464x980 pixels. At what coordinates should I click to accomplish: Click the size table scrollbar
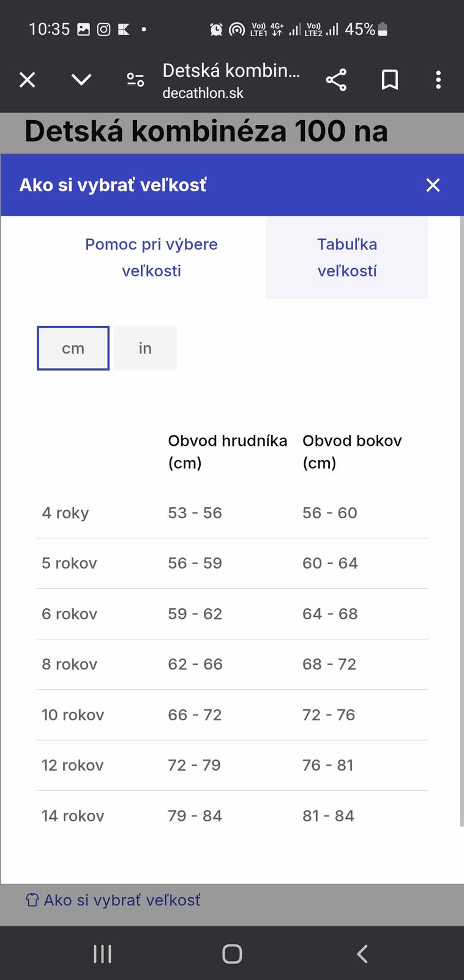pyautogui.click(x=461, y=521)
